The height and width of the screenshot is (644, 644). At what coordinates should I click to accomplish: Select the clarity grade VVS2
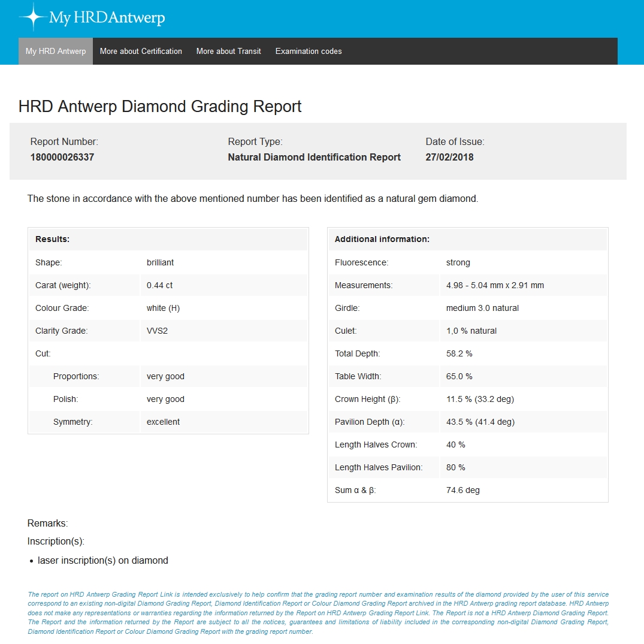point(157,331)
